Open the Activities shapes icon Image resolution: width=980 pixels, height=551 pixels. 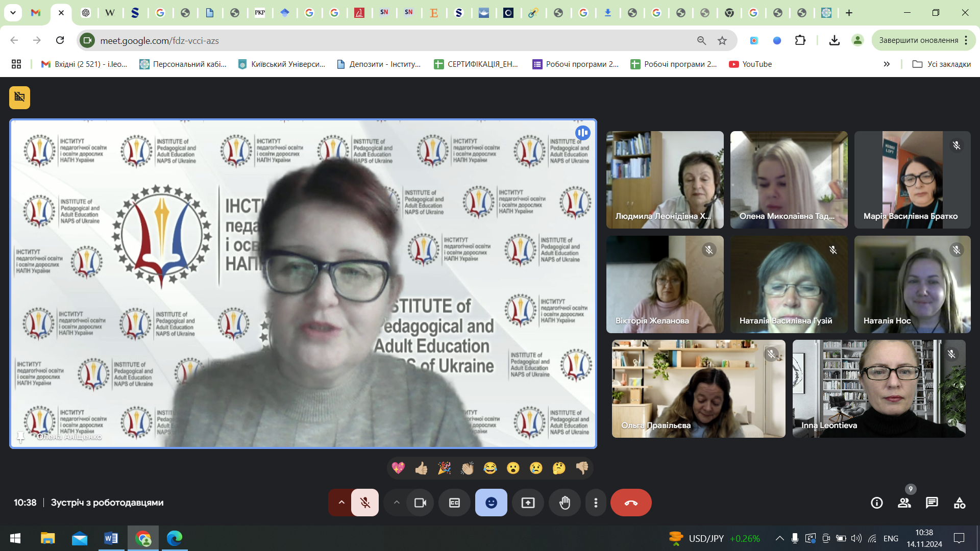click(x=959, y=503)
